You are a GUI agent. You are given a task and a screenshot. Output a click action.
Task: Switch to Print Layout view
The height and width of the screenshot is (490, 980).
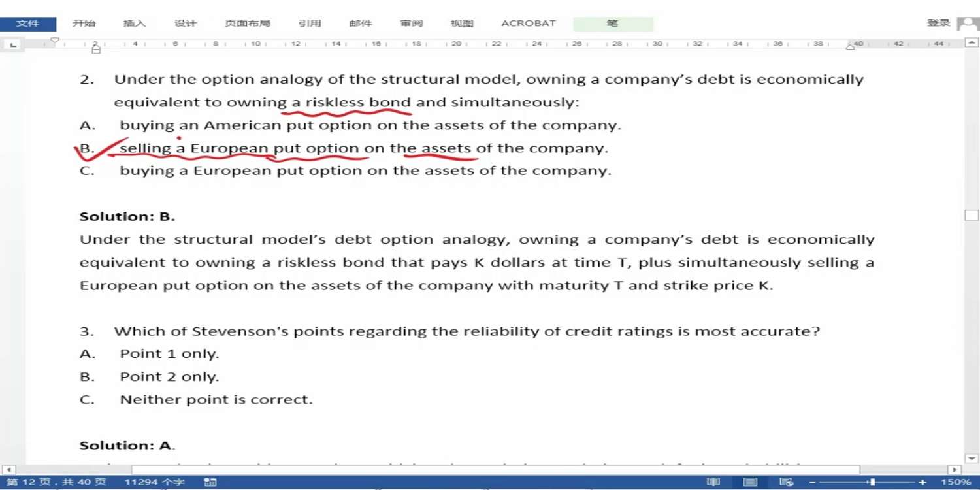(751, 482)
